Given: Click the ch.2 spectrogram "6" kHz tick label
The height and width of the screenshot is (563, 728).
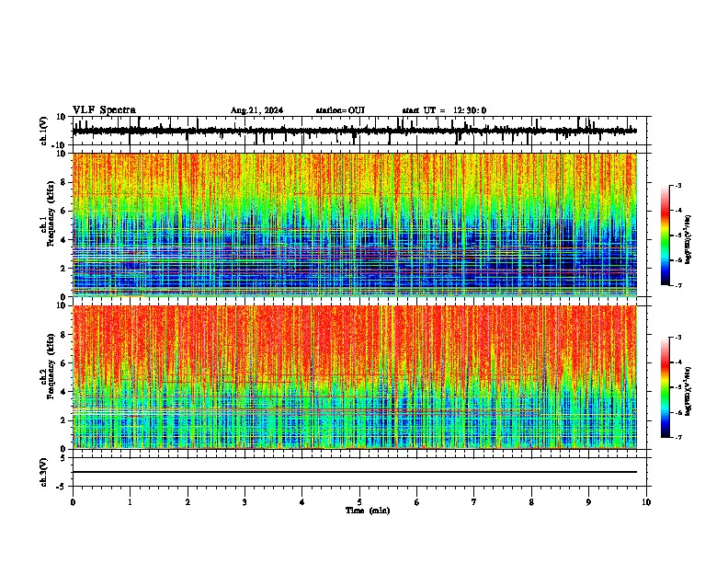Looking at the screenshot, I should pos(63,363).
